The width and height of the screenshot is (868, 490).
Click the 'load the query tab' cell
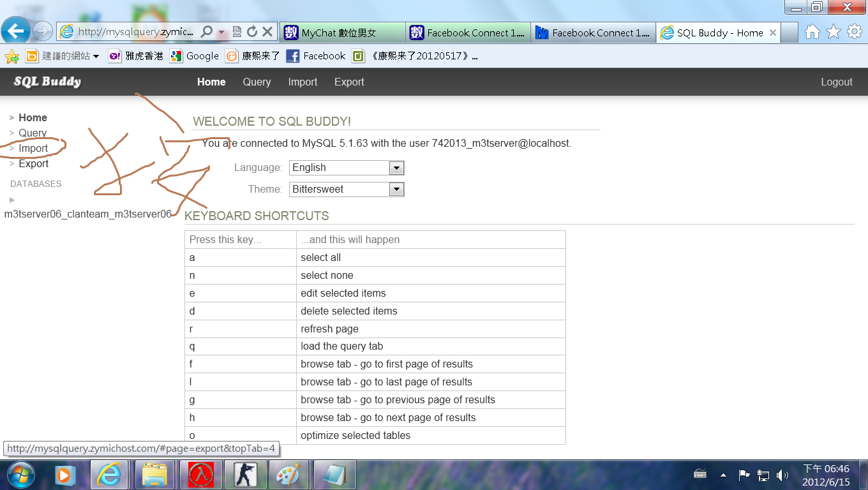tap(431, 346)
